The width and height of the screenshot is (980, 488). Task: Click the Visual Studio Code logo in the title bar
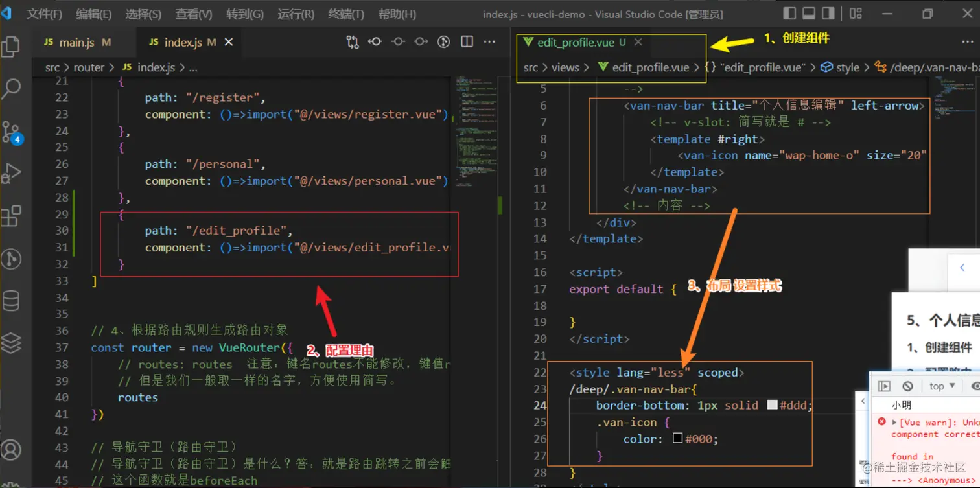pos(6,13)
